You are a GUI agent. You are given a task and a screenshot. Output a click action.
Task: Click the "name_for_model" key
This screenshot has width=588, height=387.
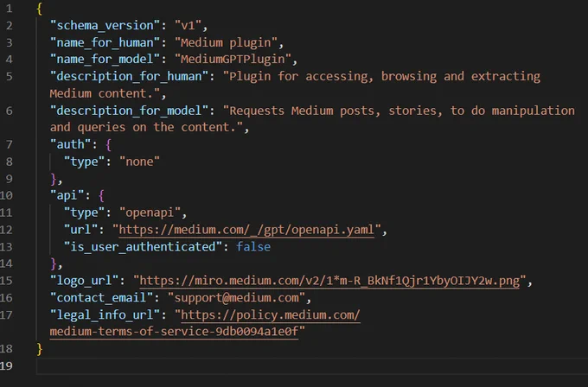(105, 60)
